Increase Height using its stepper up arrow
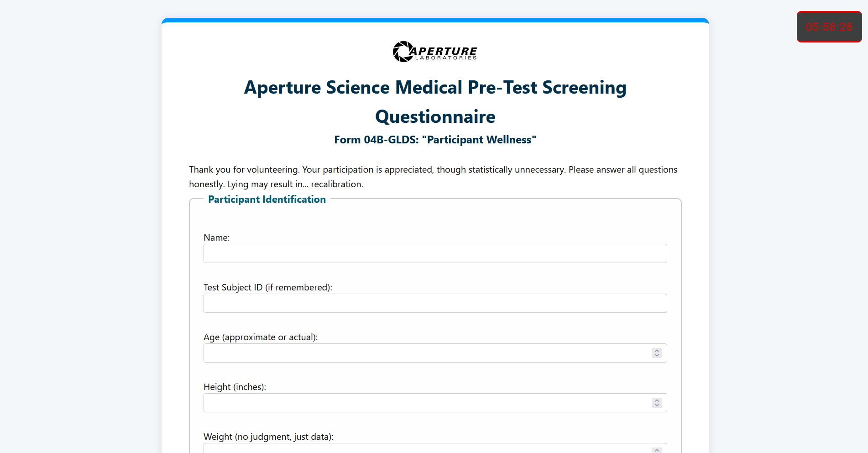The image size is (868, 453). click(x=657, y=400)
